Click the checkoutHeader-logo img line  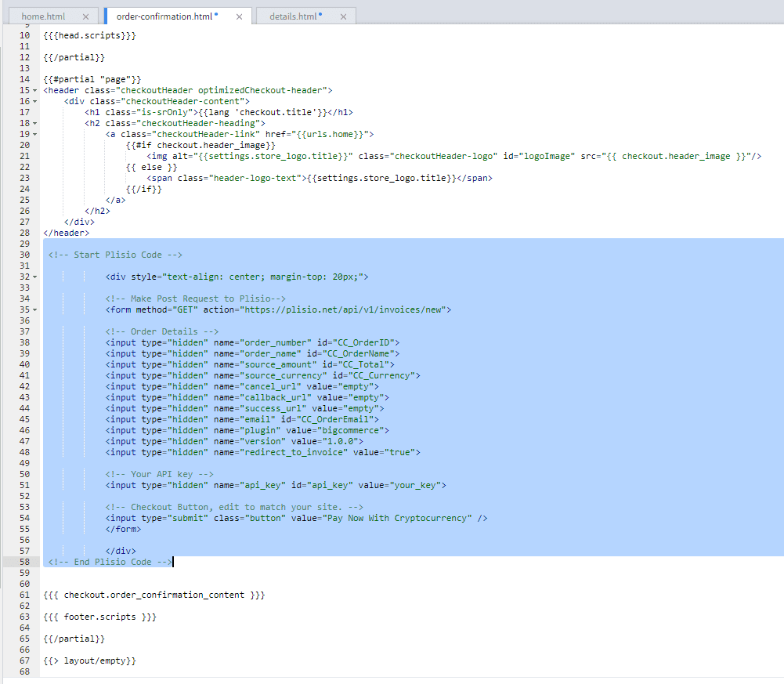pyautogui.click(x=454, y=156)
